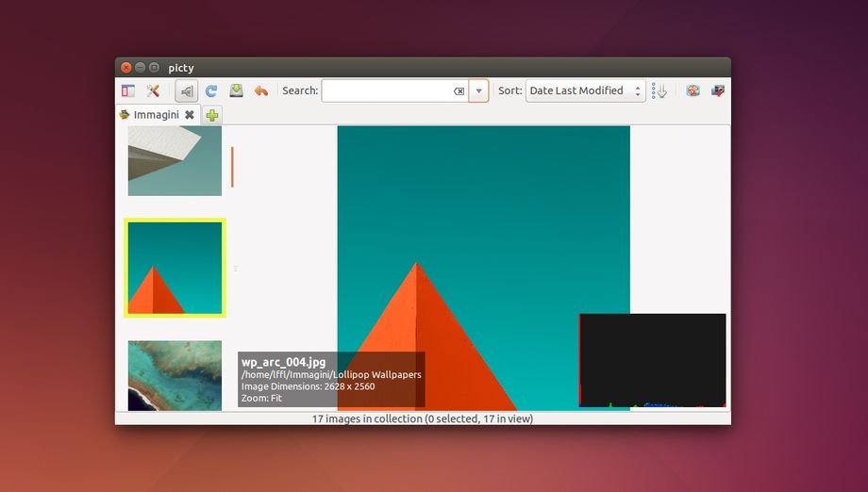Close the Immagini tab

190,115
